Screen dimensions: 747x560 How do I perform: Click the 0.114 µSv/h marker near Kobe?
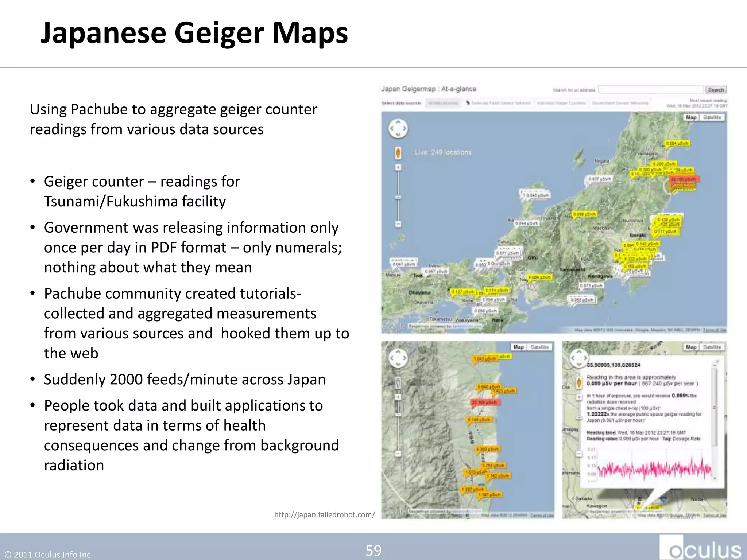click(496, 290)
